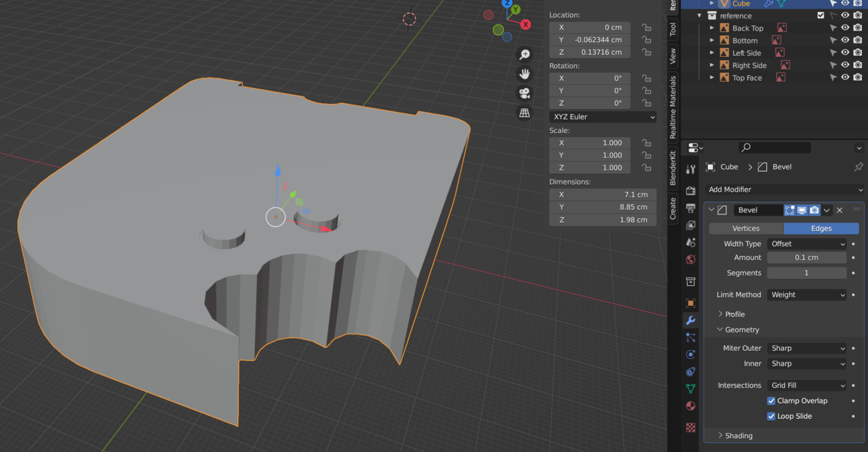This screenshot has width=868, height=452.
Task: Uncheck the Loop Slide option
Action: click(x=771, y=417)
